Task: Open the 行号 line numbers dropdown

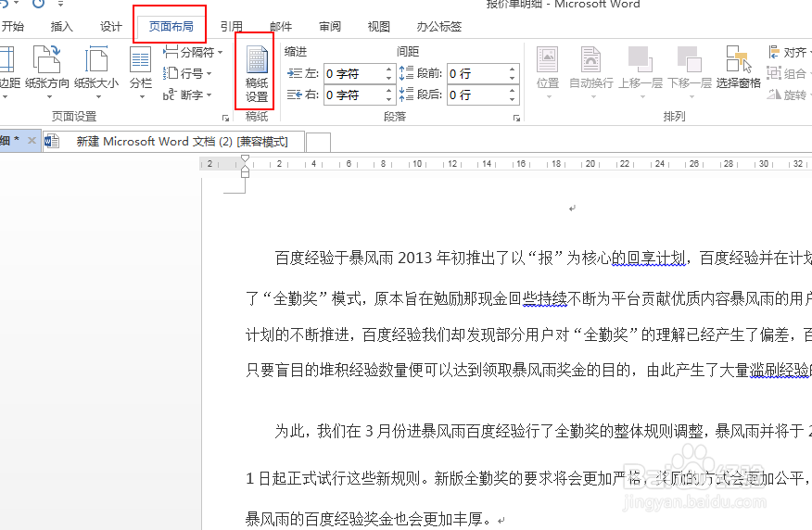Action: (187, 73)
